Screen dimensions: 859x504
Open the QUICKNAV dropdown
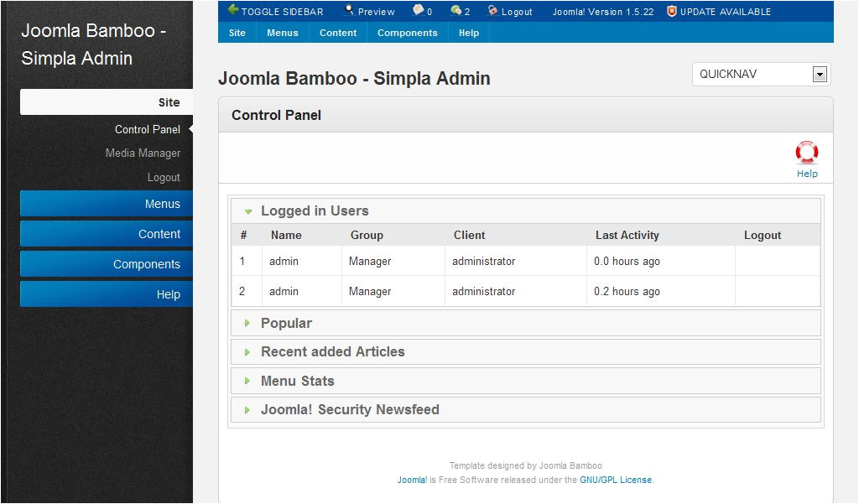coord(762,74)
